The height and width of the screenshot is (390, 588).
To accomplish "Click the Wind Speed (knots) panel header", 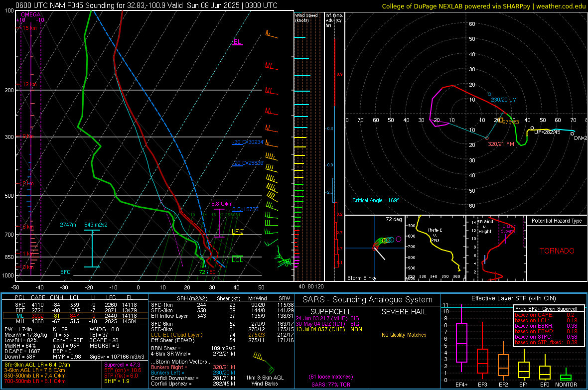I will pos(306,17).
